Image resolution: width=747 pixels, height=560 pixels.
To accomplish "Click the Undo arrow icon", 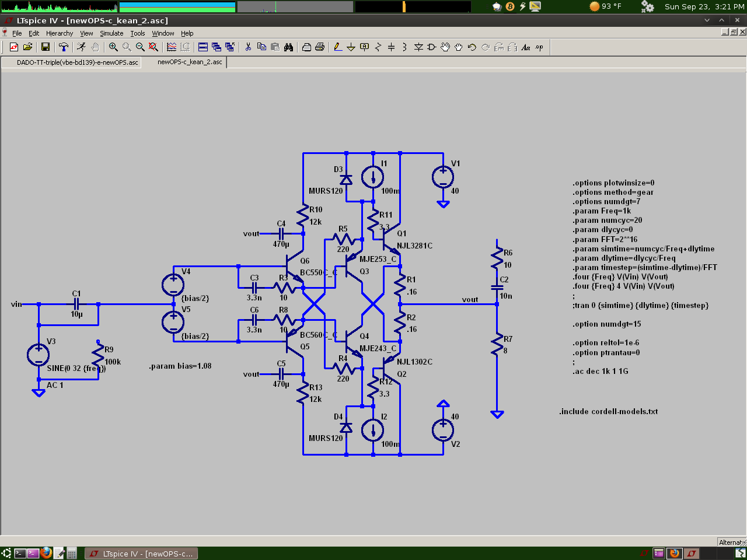I will (472, 47).
